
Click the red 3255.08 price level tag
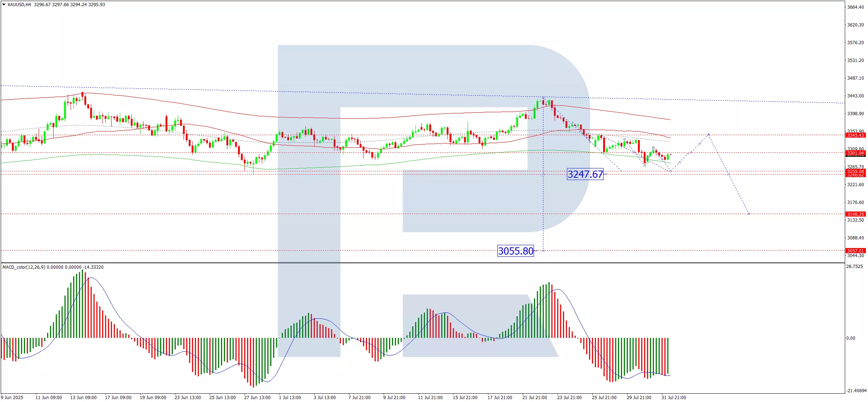(855, 171)
